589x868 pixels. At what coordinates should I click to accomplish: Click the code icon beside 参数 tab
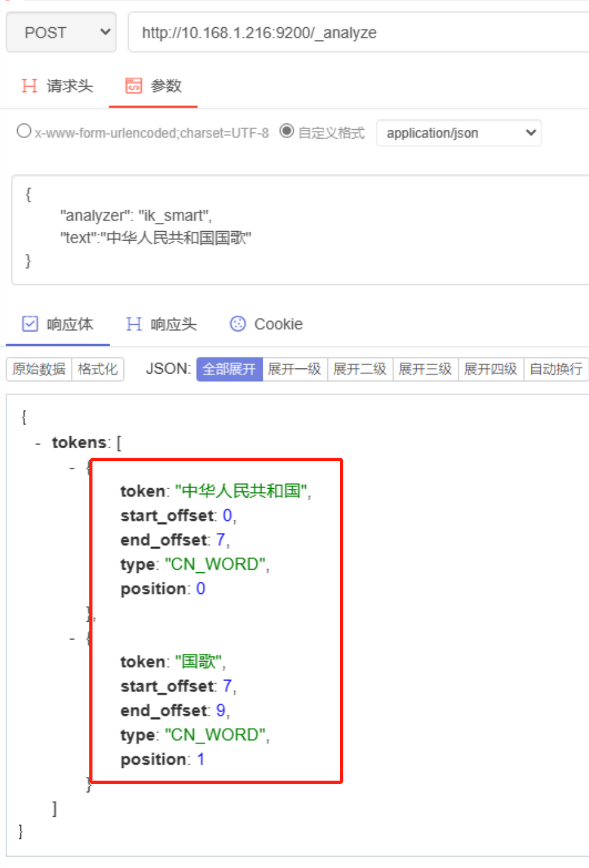pyautogui.click(x=133, y=85)
